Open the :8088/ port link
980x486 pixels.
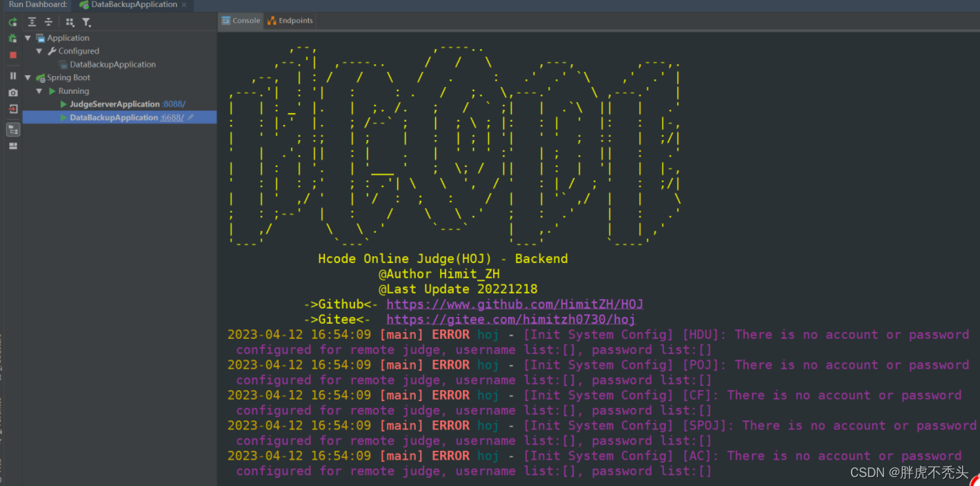tap(174, 104)
